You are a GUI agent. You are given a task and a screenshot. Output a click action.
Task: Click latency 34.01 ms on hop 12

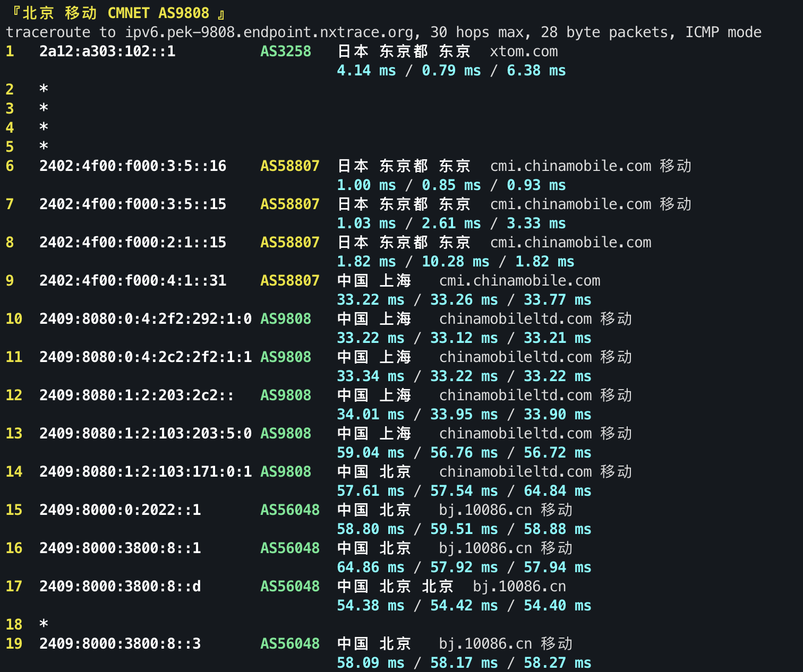[x=371, y=415]
